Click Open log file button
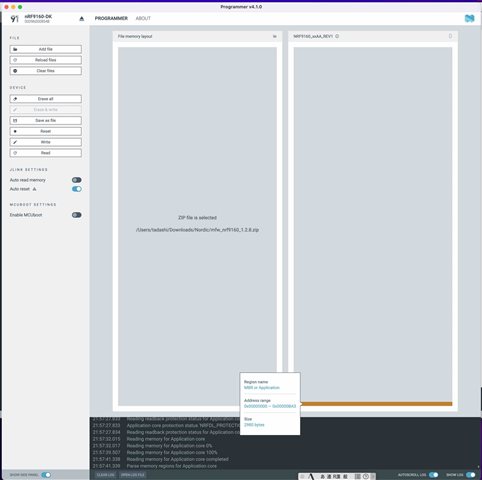This screenshot has width=482, height=480. (x=133, y=475)
